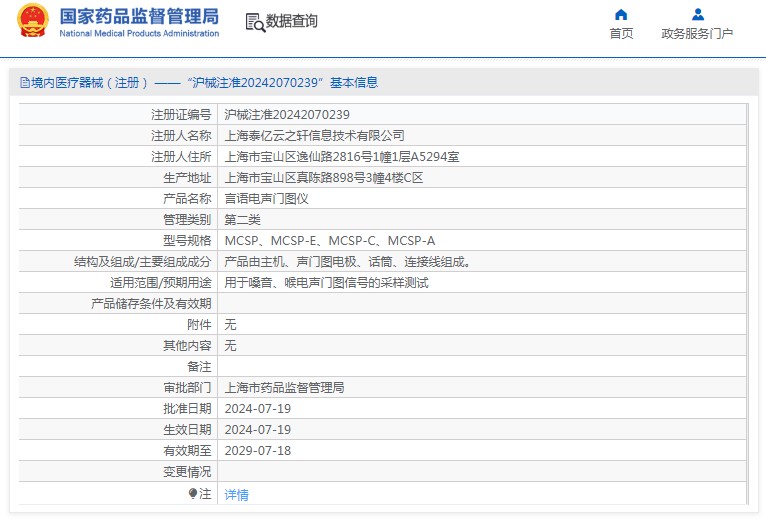Screen dimensions: 766x523
Task: Click the 注册人名称 label
Action: 181,135
